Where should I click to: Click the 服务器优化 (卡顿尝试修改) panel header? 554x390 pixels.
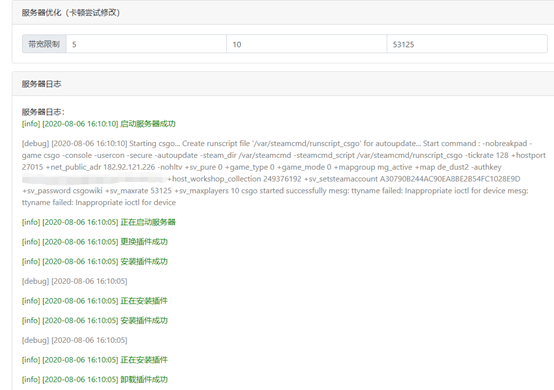(283, 13)
